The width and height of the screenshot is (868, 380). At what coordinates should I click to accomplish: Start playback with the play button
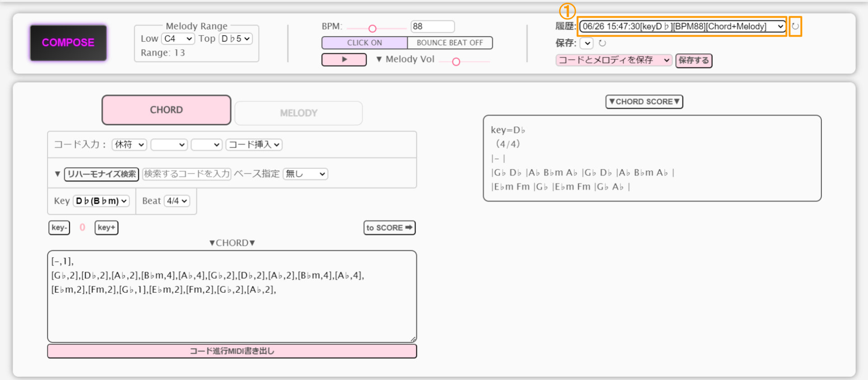coord(344,60)
